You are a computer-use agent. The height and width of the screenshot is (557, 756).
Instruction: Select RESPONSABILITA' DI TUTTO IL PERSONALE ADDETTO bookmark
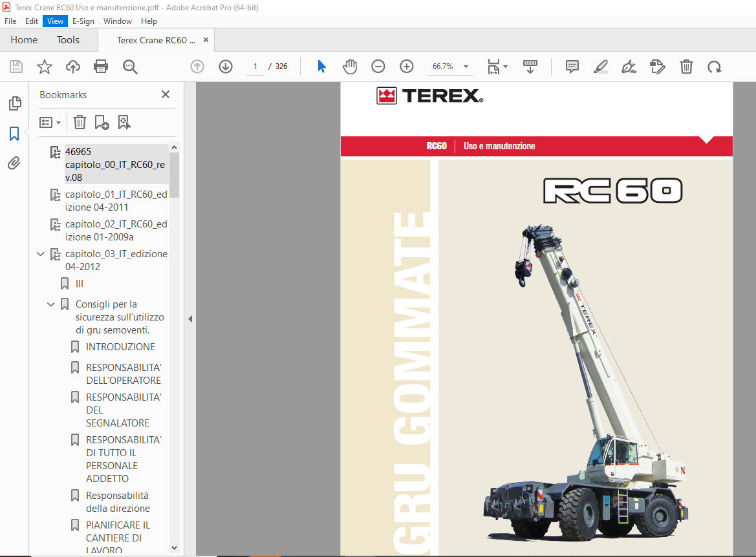[x=124, y=459]
